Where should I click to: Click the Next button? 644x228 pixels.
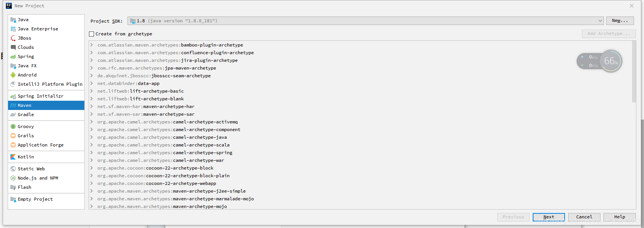pos(548,217)
